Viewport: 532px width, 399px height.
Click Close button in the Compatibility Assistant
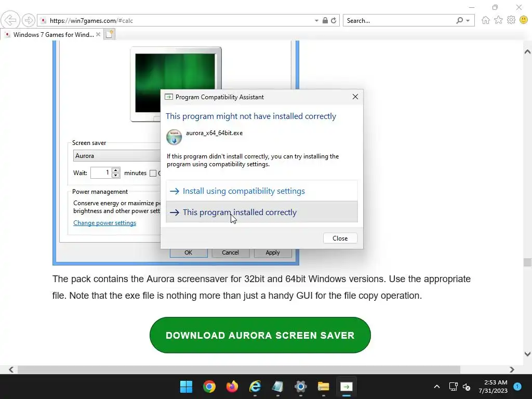[340, 238]
